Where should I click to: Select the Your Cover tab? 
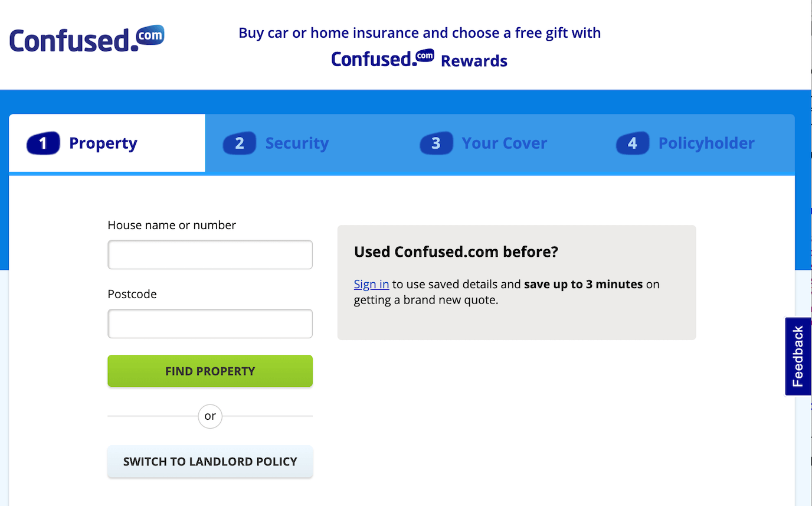tap(504, 143)
